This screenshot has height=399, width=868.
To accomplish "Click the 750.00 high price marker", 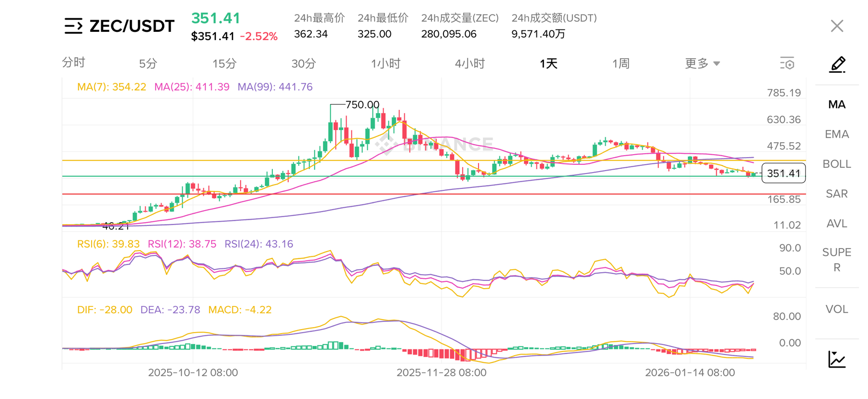I will (362, 105).
